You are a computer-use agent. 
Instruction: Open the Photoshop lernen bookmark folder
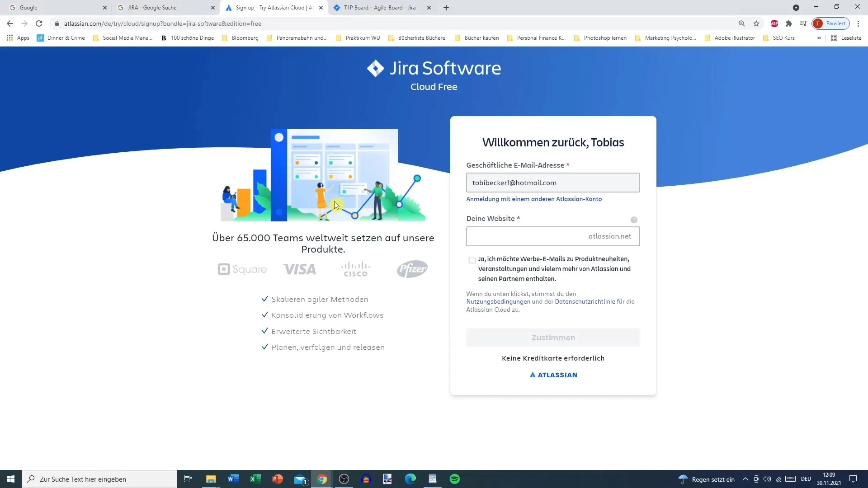click(600, 38)
